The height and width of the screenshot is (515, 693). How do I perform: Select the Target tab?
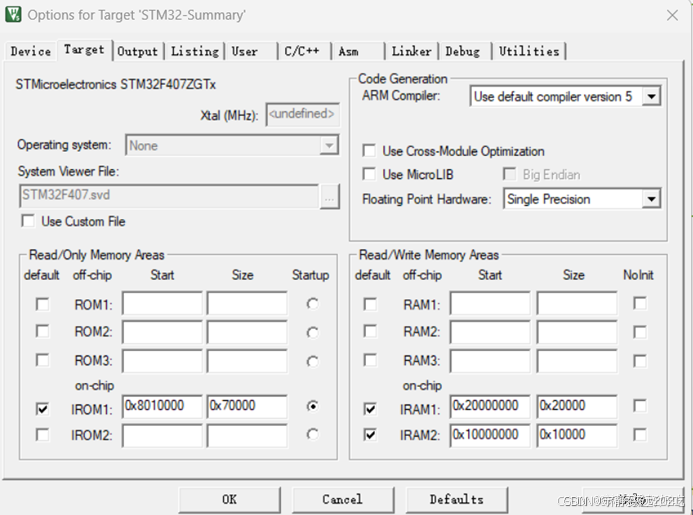point(84,50)
